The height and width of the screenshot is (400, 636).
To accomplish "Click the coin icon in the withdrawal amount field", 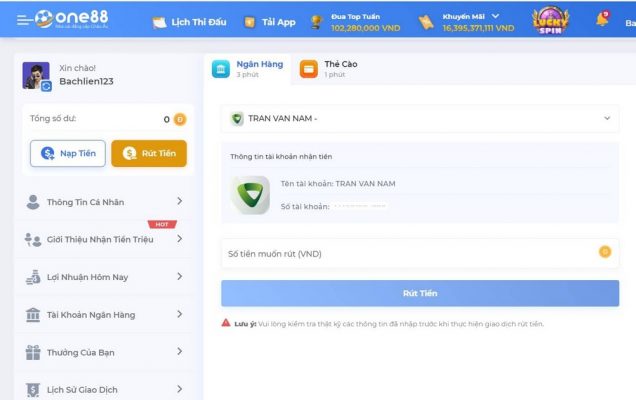I will (604, 252).
